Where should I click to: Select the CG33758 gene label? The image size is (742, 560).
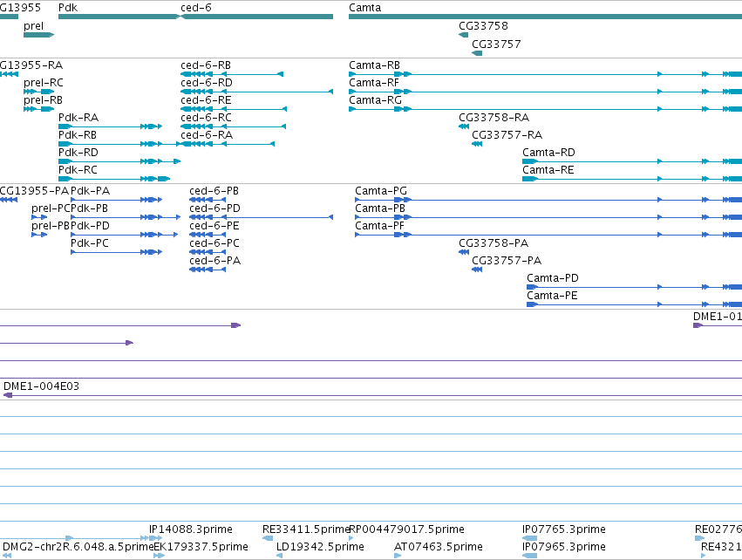483,26
